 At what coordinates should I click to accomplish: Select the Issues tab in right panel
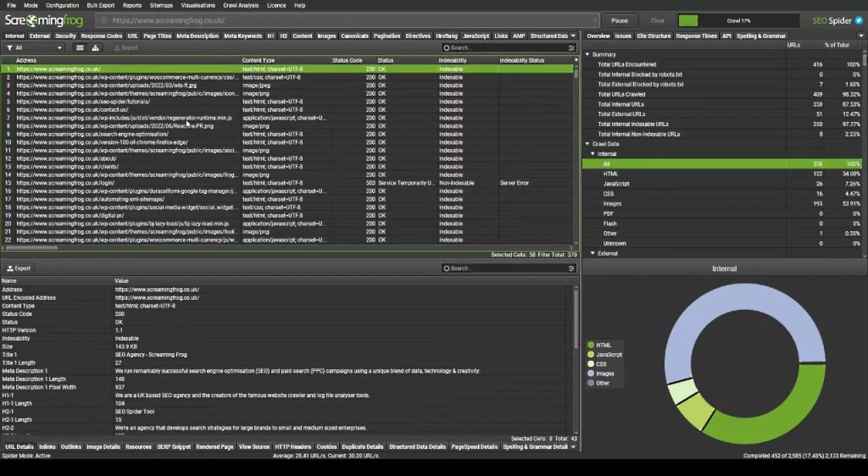pos(623,36)
